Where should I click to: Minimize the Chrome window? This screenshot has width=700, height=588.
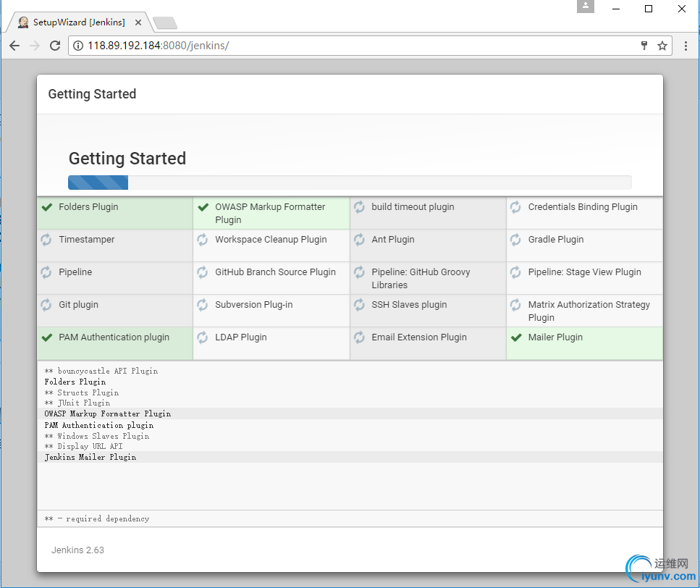point(616,9)
